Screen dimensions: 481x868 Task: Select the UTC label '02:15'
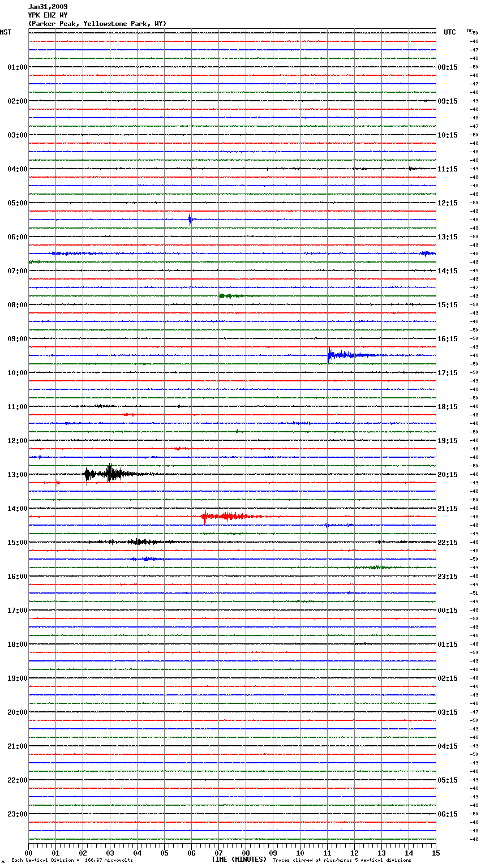(448, 678)
